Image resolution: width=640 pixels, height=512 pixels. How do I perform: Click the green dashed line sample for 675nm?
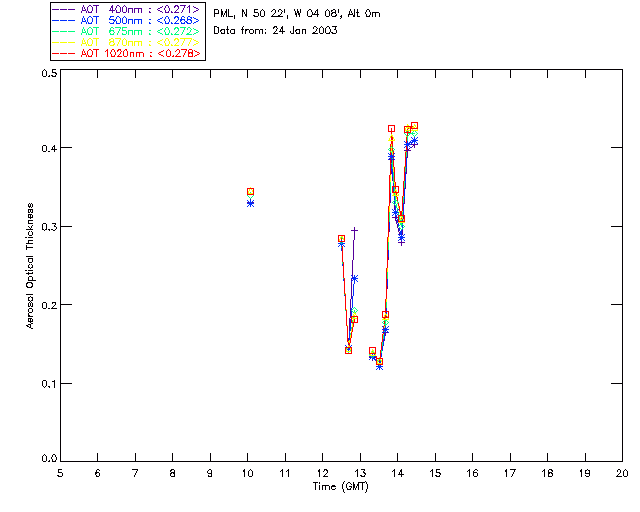(64, 31)
